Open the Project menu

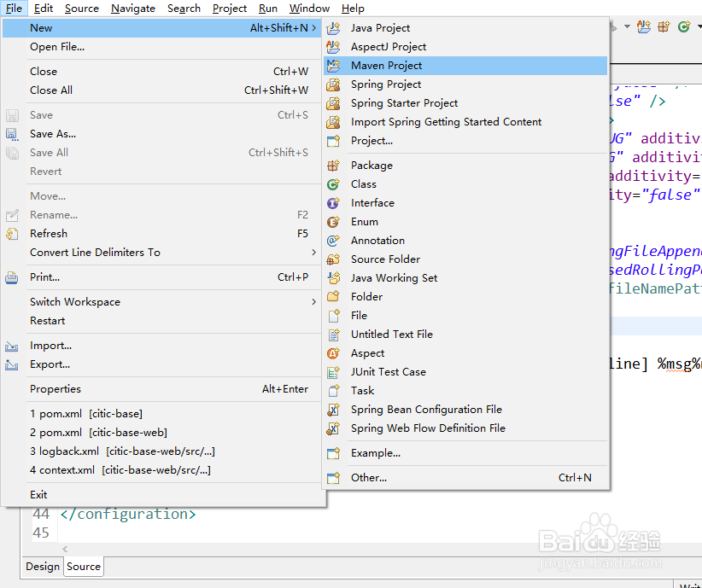coord(230,9)
